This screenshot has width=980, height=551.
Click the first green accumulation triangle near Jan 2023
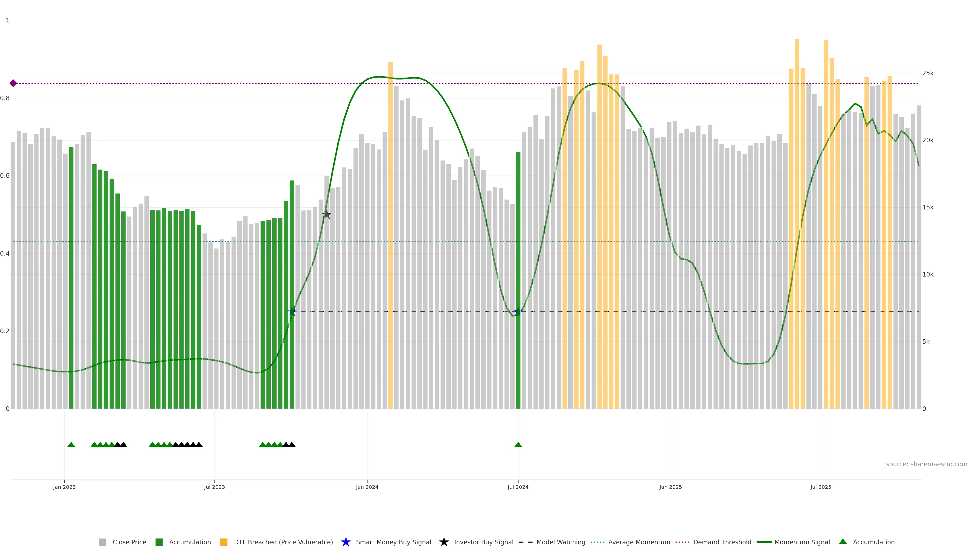(71, 445)
